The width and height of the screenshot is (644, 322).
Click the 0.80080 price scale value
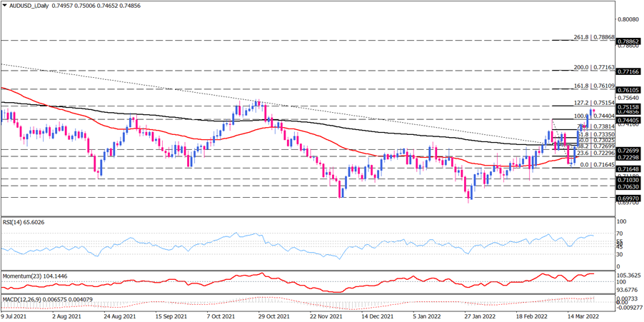tap(628, 19)
